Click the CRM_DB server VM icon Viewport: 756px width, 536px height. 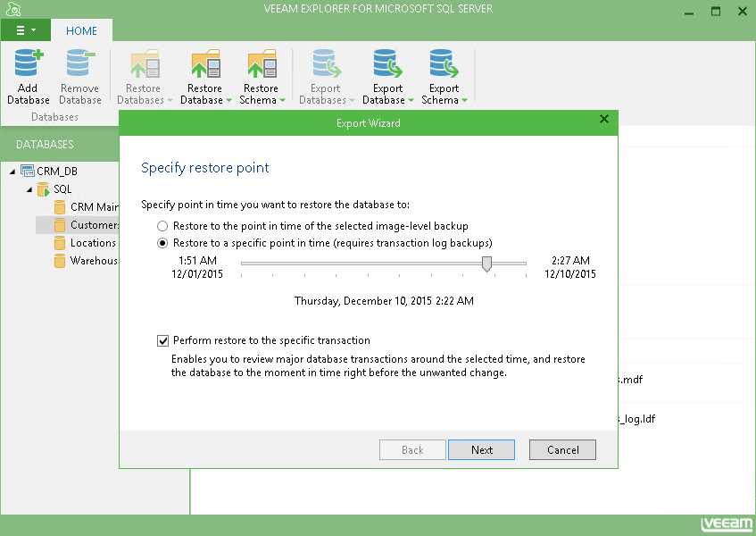pyautogui.click(x=27, y=171)
